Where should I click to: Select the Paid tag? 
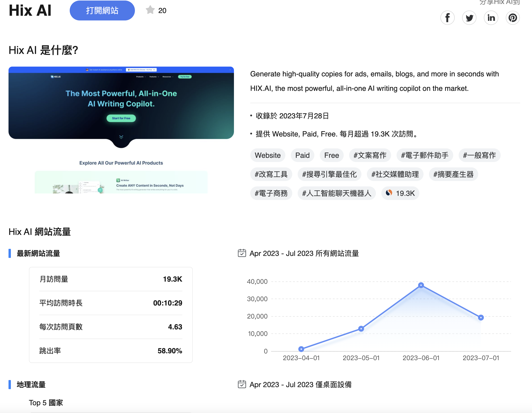(302, 155)
